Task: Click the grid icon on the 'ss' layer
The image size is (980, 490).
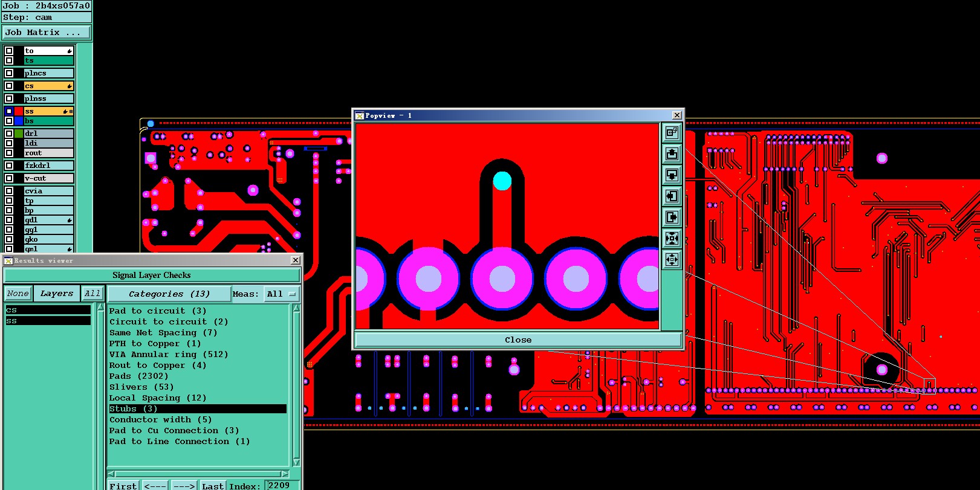Action: tap(71, 111)
